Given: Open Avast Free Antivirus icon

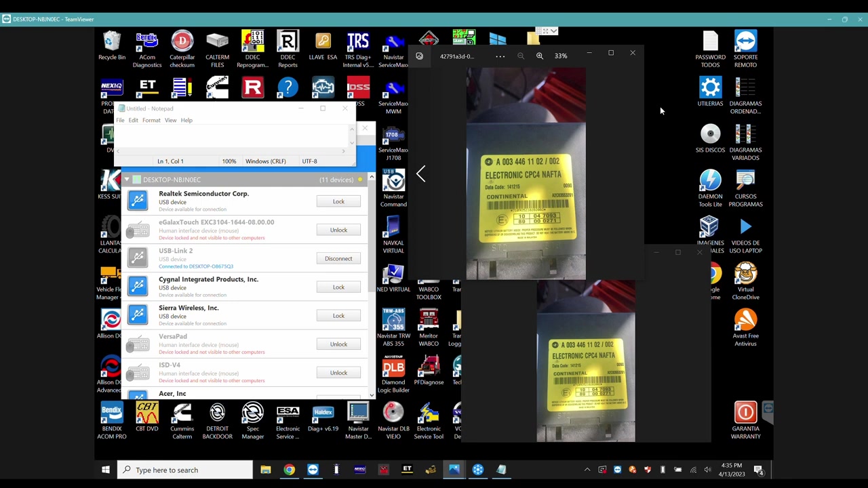Looking at the screenshot, I should 745,328.
